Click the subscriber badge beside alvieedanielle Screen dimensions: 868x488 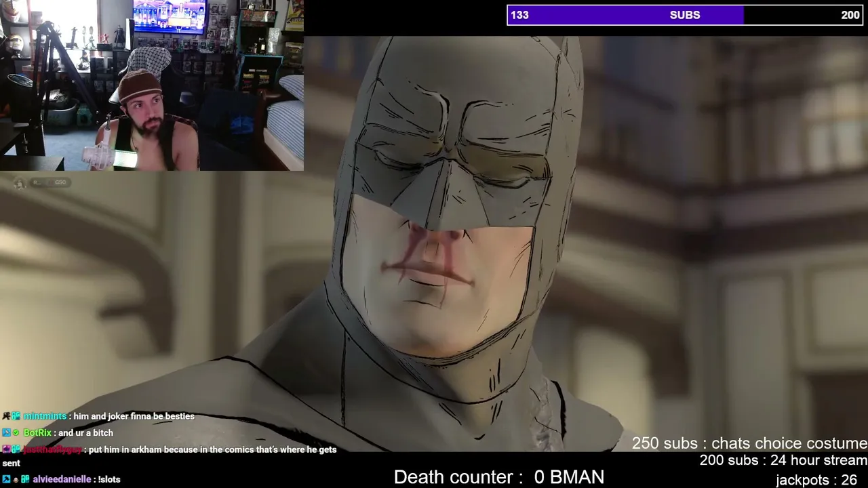[x=26, y=479]
